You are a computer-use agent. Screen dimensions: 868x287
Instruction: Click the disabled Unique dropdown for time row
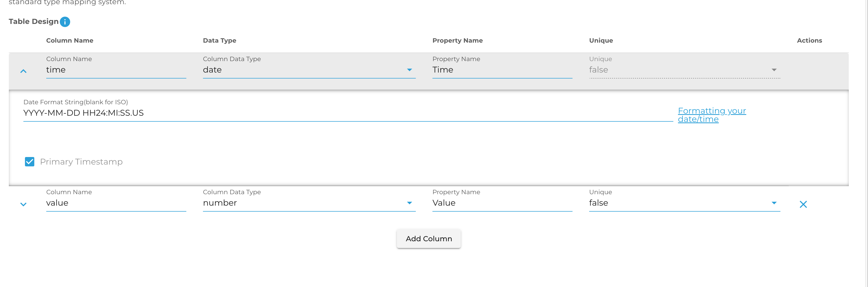[x=684, y=70]
